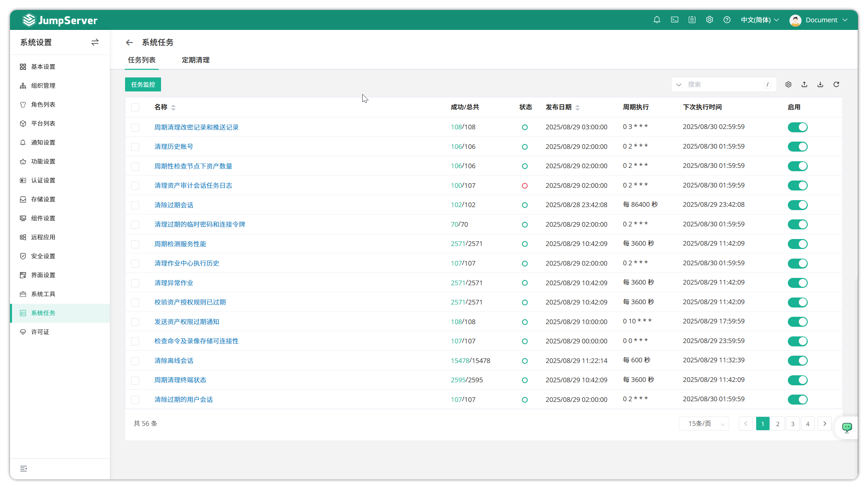Disable the toggle for 周期清理改密记录和推送记录
Viewport: 868px width, 486px height.
(797, 127)
